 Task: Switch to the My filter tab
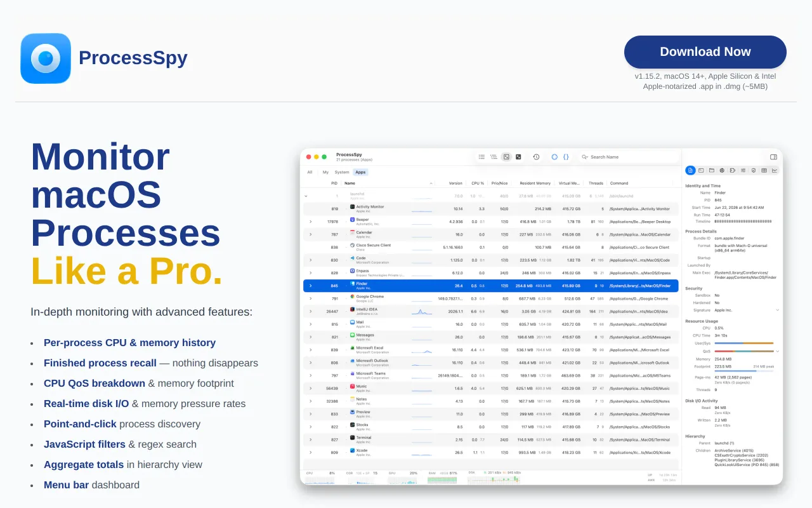[325, 172]
